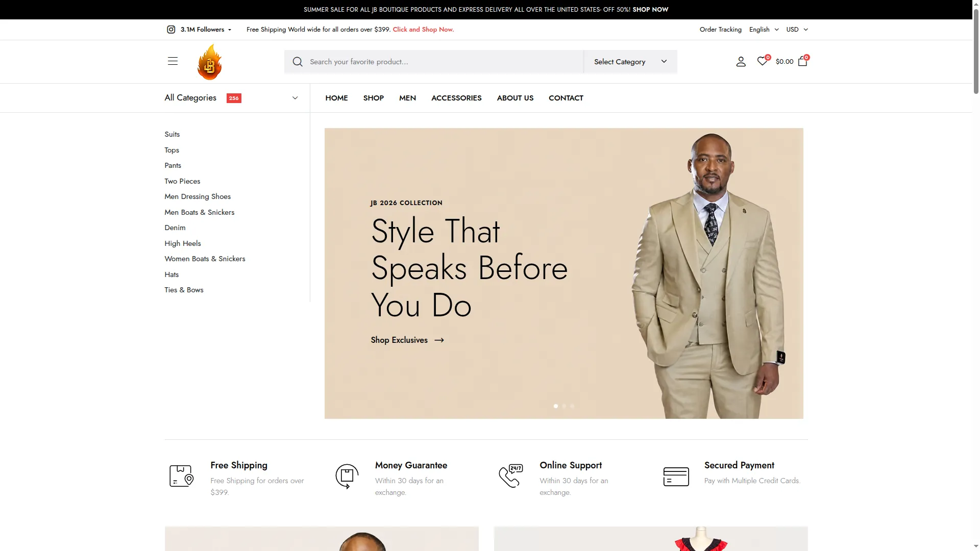Click the Secured Payment heading
Viewport: 980px width, 551px height.
(x=739, y=465)
